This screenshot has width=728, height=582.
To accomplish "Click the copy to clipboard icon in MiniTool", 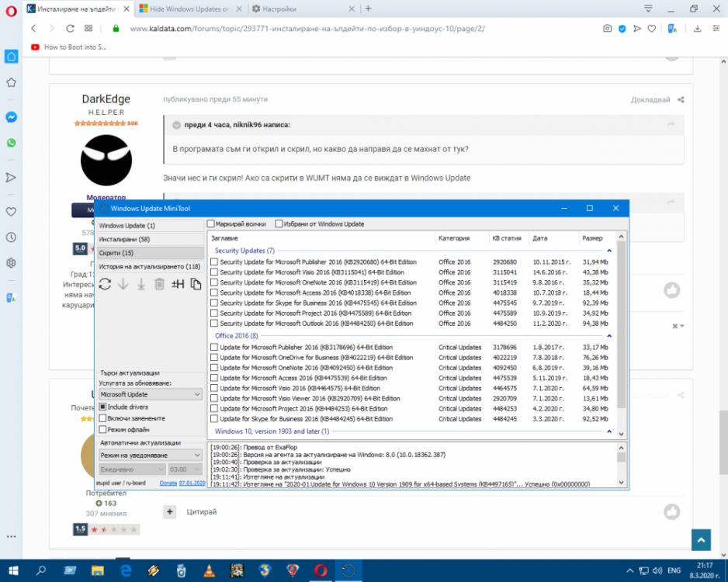I will pyautogui.click(x=196, y=284).
